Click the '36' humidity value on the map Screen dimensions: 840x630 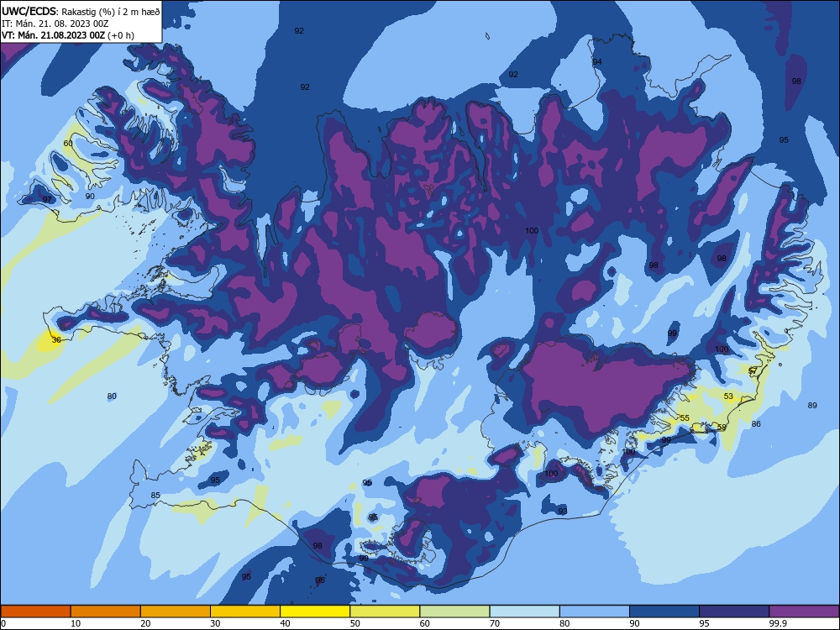(x=56, y=339)
